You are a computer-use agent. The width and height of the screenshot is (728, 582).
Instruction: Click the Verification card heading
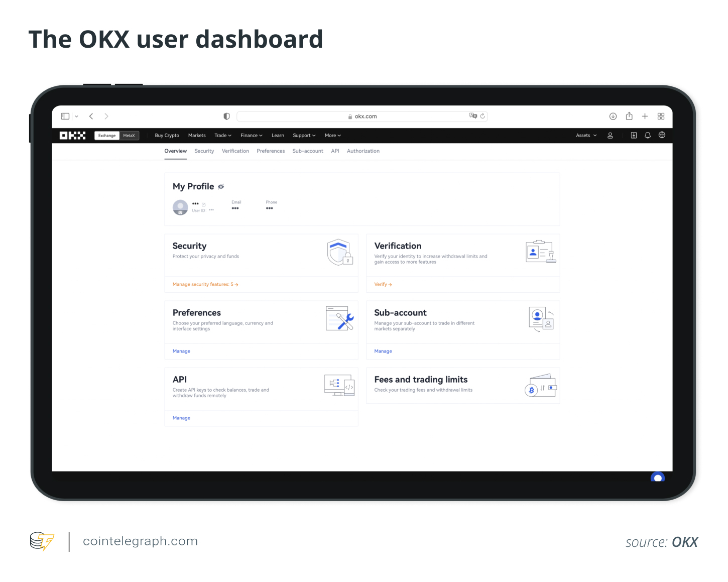(x=398, y=246)
